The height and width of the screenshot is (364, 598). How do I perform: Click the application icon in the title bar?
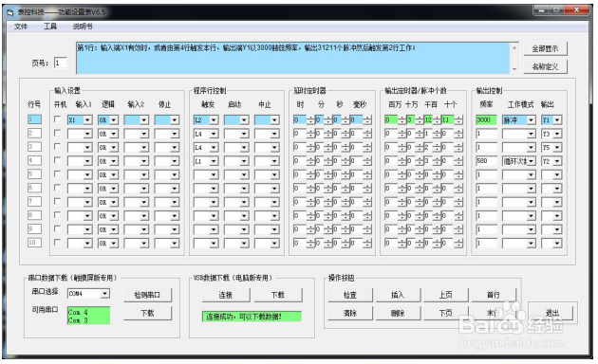[x=10, y=12]
